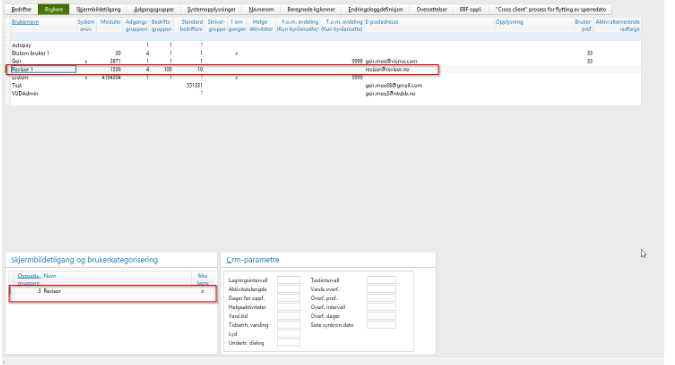Click the Overf. intervall input field

point(381,307)
